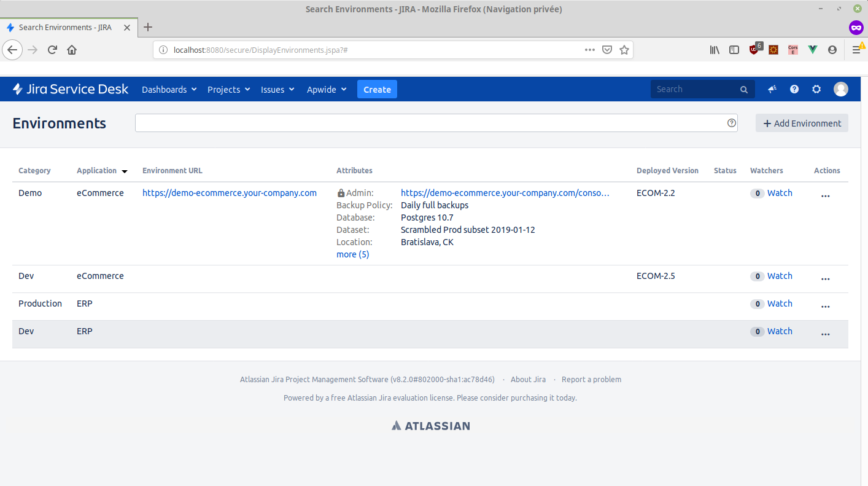Click the search syntax help icon

(x=732, y=123)
